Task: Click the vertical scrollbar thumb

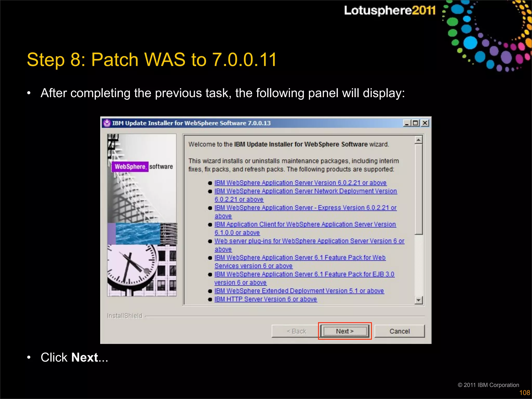Action: [418, 189]
